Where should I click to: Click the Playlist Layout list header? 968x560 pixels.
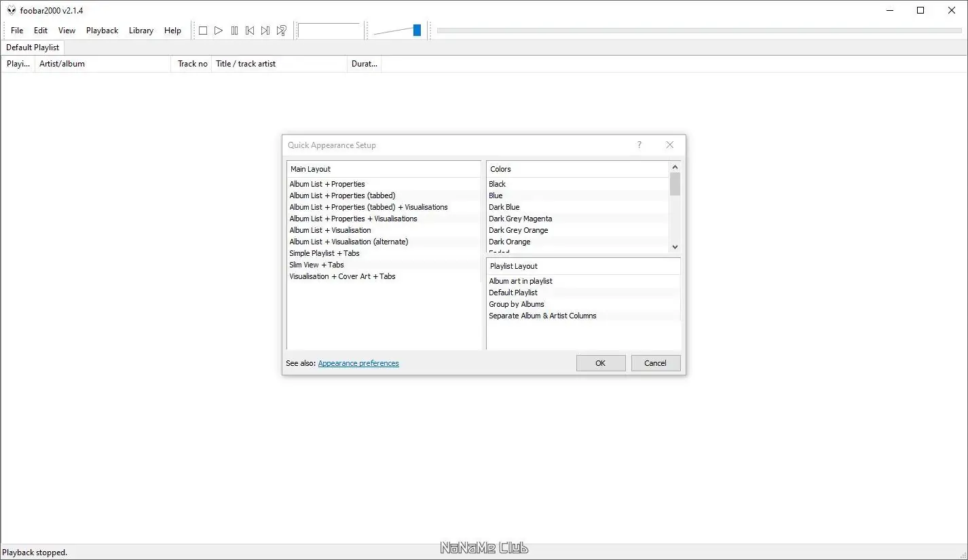point(584,266)
